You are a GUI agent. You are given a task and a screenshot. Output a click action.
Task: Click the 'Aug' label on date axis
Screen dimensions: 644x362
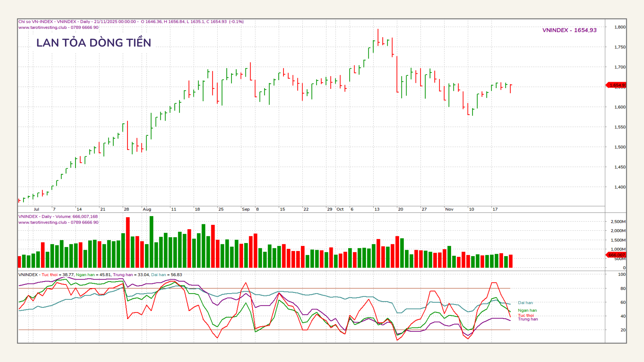click(x=147, y=209)
